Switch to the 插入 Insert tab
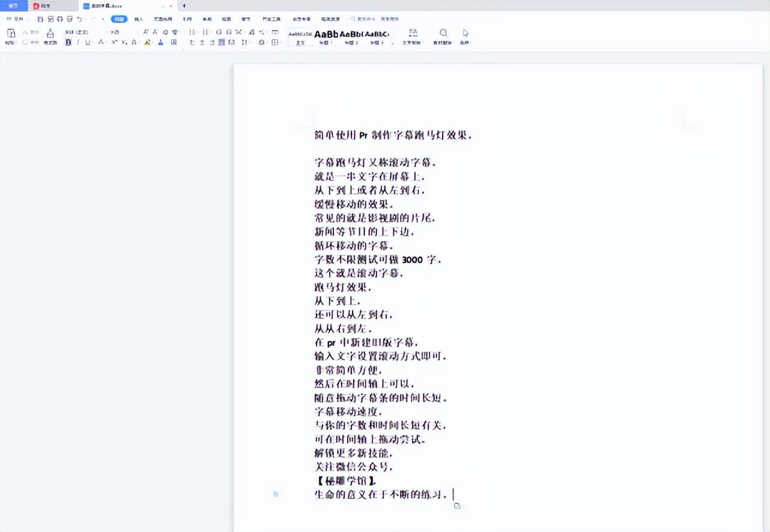The height and width of the screenshot is (532, 770). [x=138, y=19]
